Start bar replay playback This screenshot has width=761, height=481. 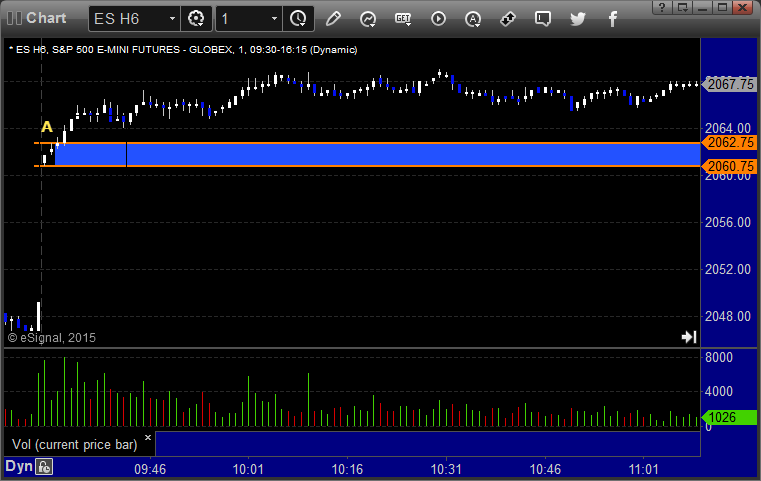click(x=438, y=19)
